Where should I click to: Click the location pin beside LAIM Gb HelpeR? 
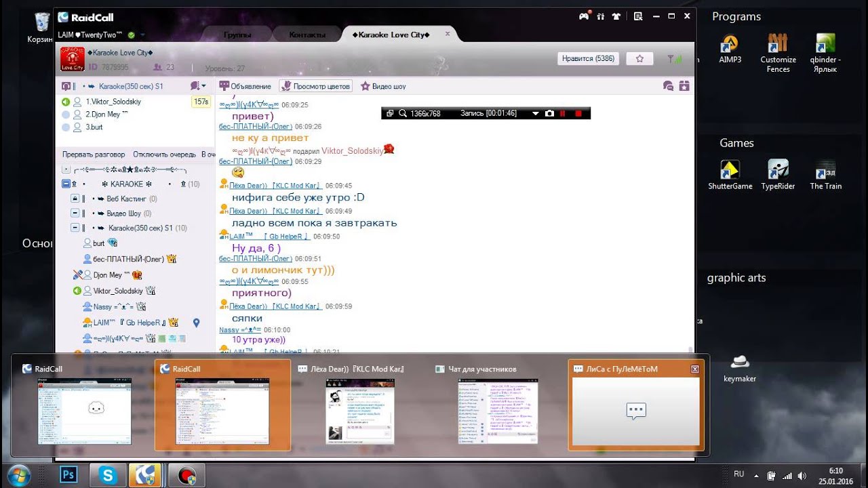coord(196,323)
